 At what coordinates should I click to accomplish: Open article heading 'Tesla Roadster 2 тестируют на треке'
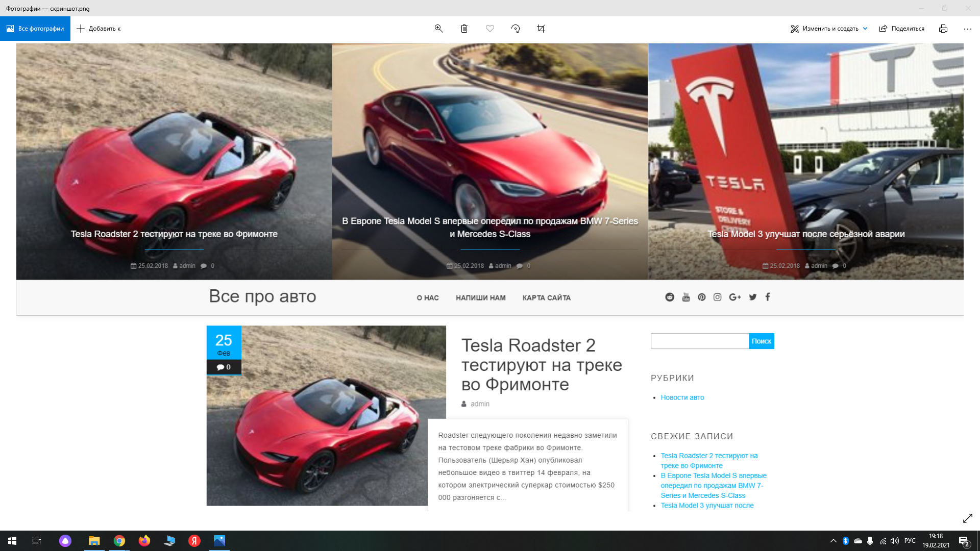tap(542, 365)
